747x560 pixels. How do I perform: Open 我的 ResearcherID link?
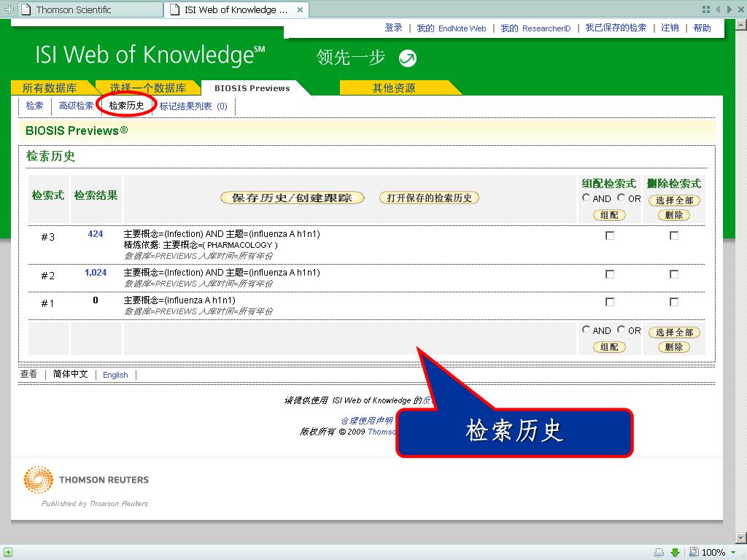coord(535,28)
